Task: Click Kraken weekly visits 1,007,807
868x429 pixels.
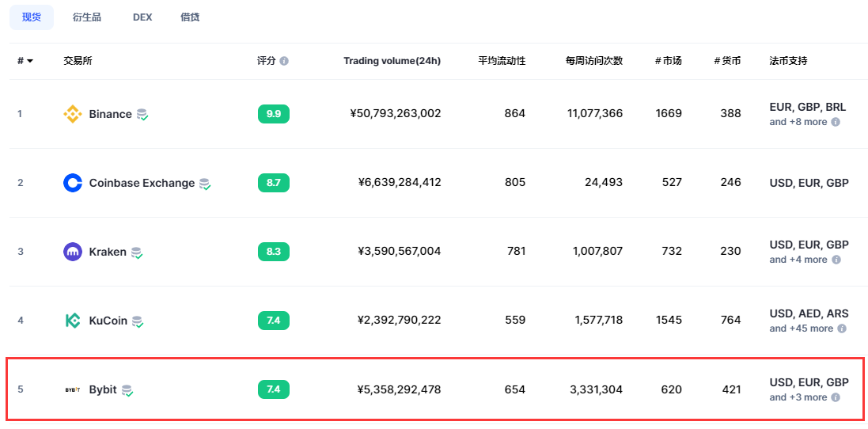Action: (598, 252)
